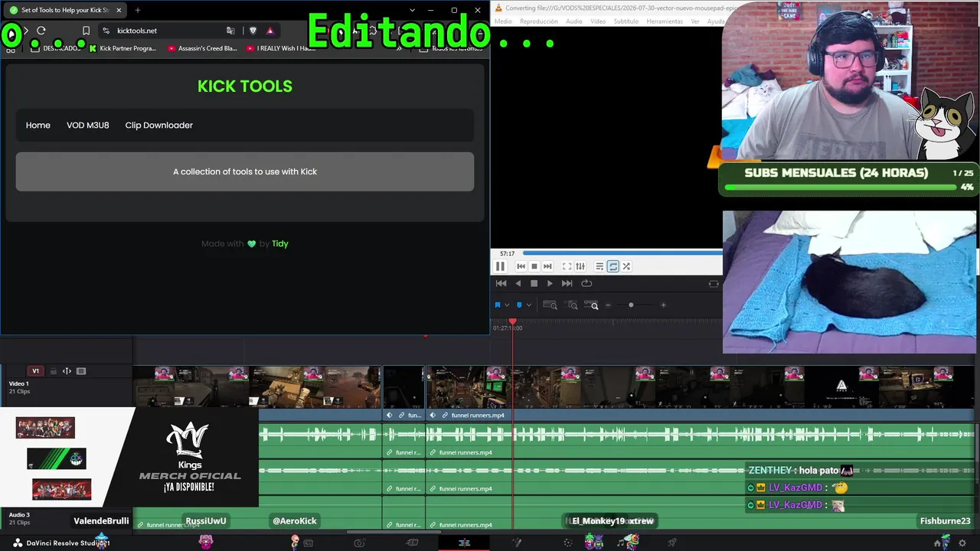Switch to Edit page in DaVinci Resolve
This screenshot has height=551, width=980.
[x=464, y=543]
